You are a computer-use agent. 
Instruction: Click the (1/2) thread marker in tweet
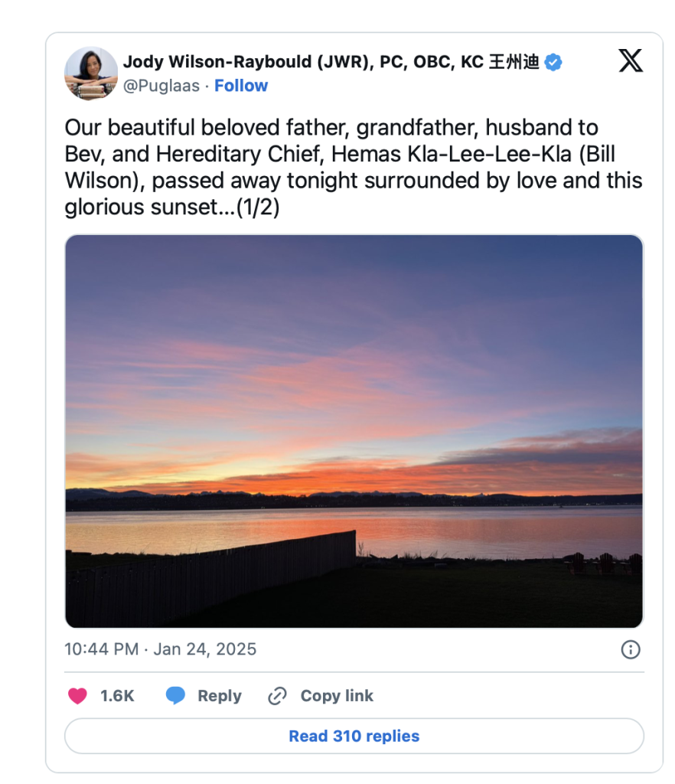(x=257, y=207)
